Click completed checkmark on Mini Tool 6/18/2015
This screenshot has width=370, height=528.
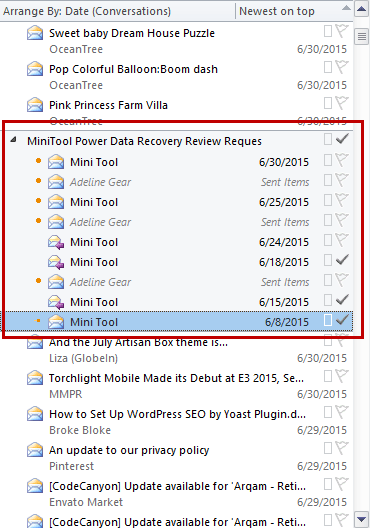pyautogui.click(x=342, y=260)
